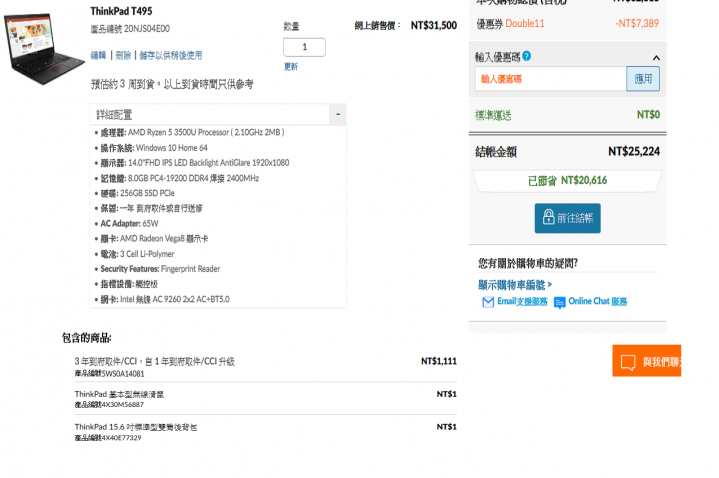Click the lock icon on checkout button
Image resolution: width=719 pixels, height=478 pixels.
[548, 217]
